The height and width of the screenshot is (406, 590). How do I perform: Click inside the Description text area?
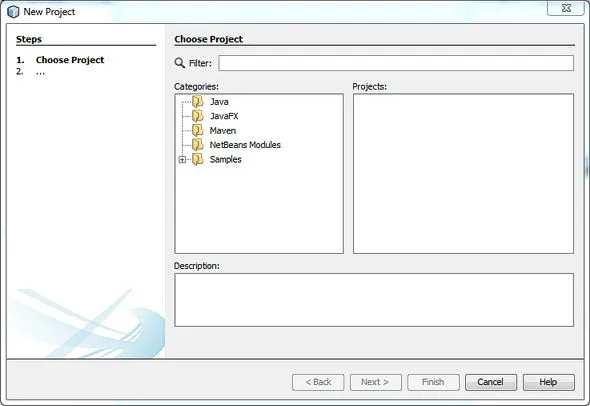click(374, 300)
